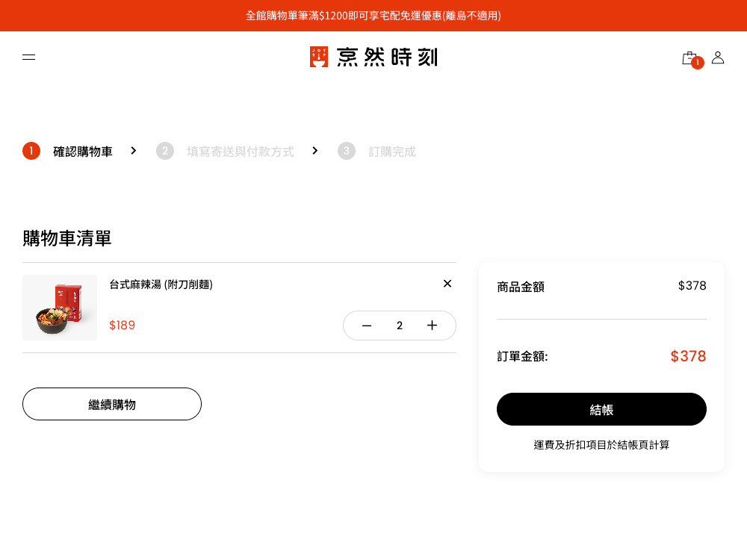Viewport: 747px width, 560px height.
Task: Select step 3 訂購完成
Action: click(376, 151)
